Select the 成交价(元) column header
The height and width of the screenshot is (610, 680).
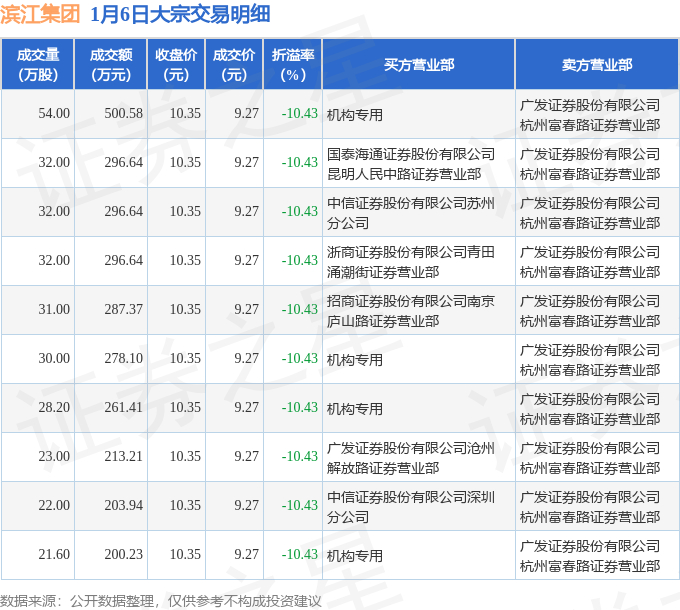coord(234,64)
